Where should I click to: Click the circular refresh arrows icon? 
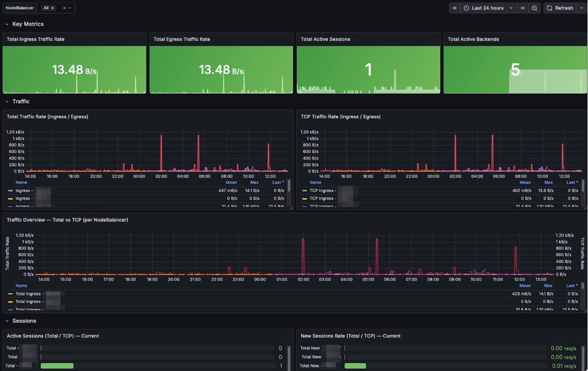550,8
